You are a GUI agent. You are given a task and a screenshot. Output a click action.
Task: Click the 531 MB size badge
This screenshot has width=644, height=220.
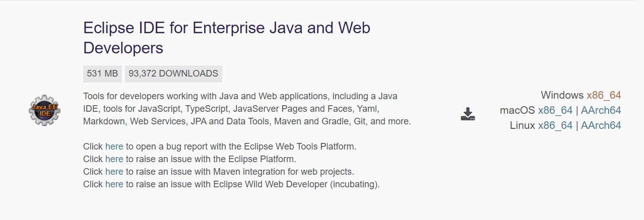[x=102, y=74]
